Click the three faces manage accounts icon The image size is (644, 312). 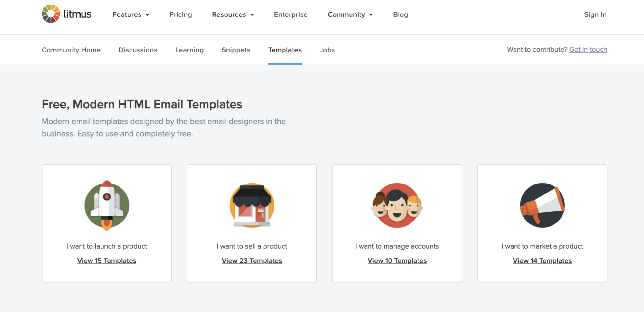[397, 205]
